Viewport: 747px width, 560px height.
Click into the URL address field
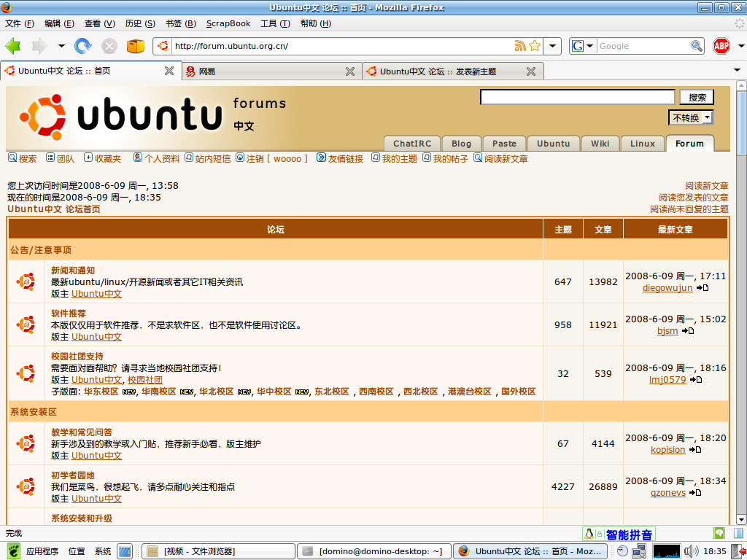(x=342, y=46)
